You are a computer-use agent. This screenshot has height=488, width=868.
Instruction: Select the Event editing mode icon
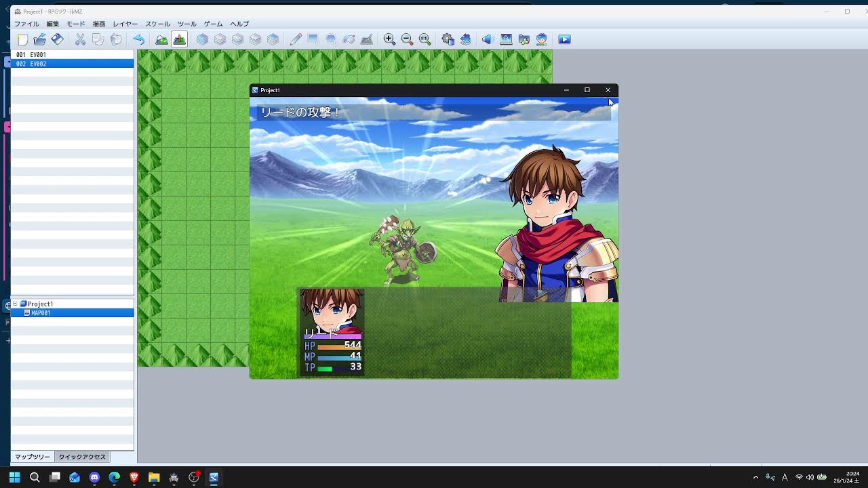(179, 39)
